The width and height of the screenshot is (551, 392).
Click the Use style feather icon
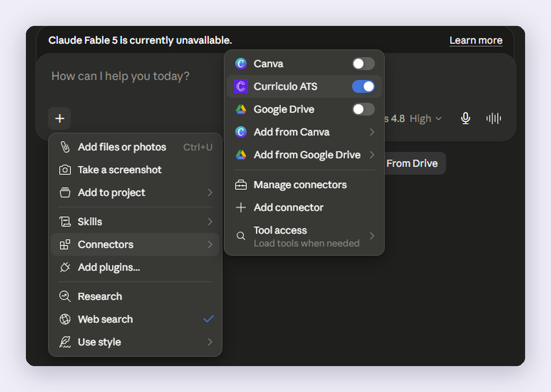(65, 342)
